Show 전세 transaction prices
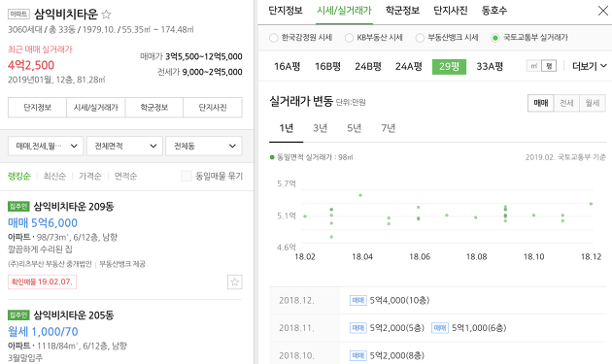 [x=566, y=103]
